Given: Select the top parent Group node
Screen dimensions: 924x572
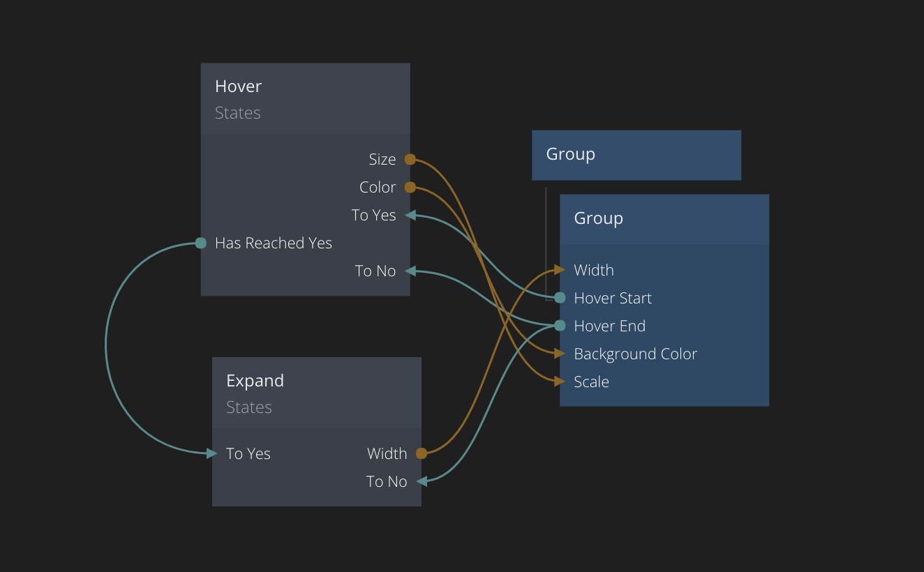Looking at the screenshot, I should click(x=636, y=155).
